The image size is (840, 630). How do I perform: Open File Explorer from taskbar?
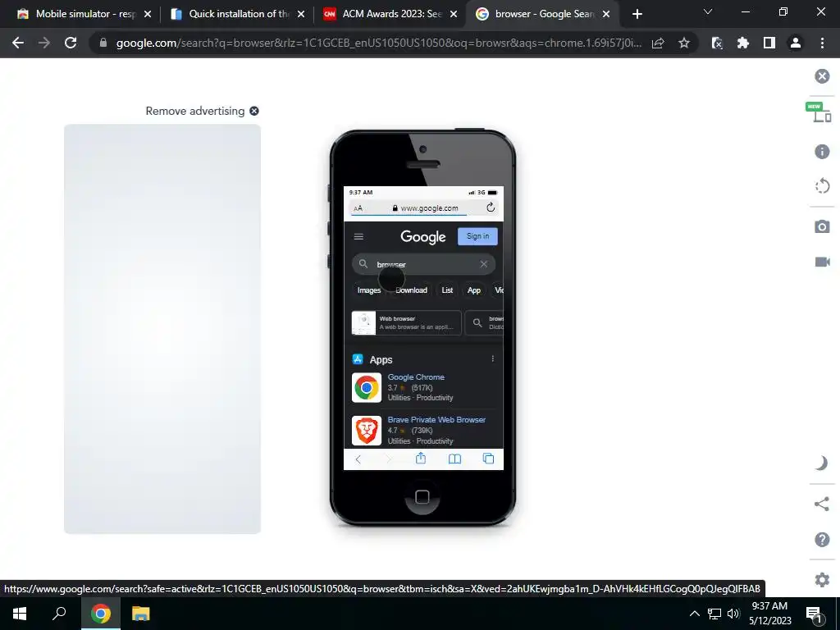(x=140, y=614)
